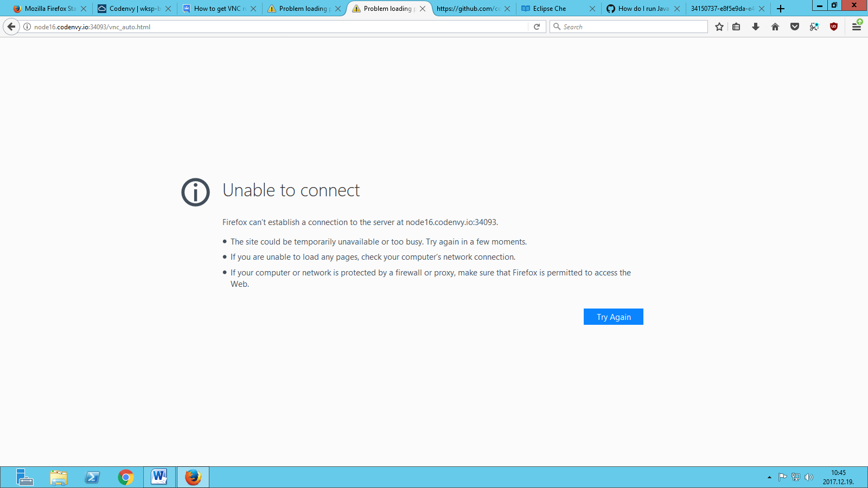Click the Try Again button

click(x=614, y=317)
